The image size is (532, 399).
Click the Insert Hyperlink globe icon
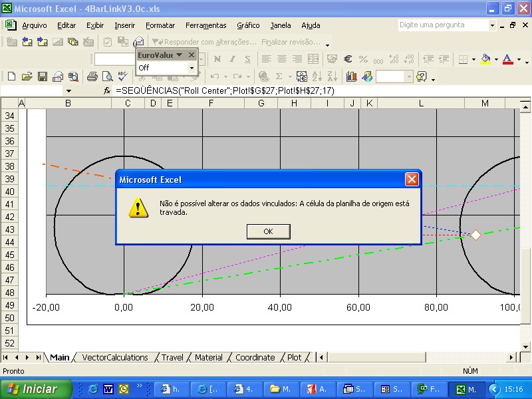click(263, 76)
